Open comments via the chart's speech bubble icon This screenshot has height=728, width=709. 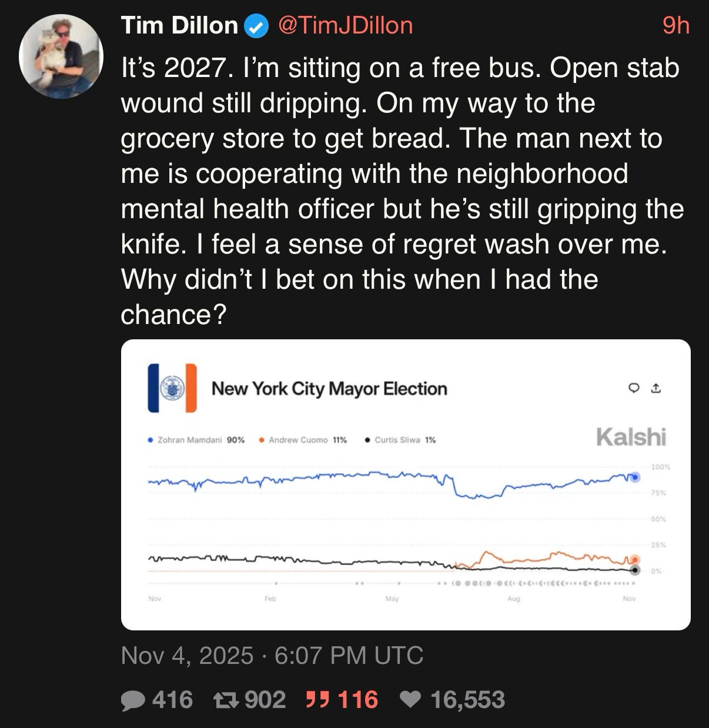tap(633, 389)
